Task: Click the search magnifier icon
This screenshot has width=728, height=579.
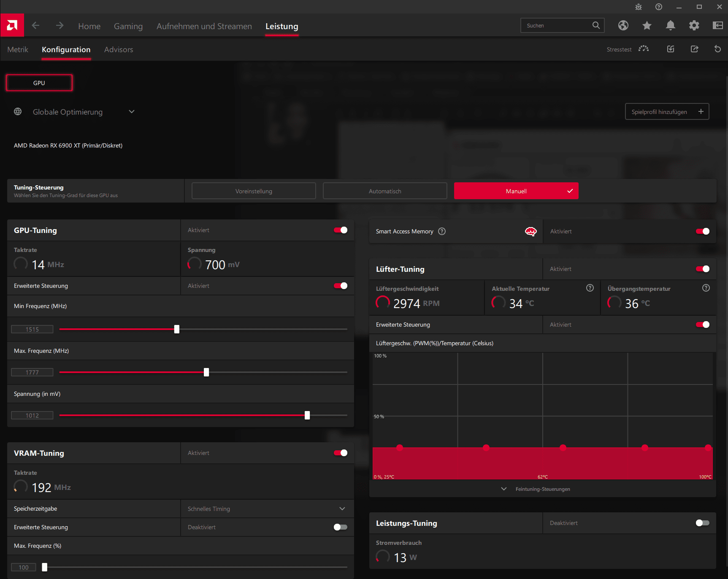Action: 596,25
